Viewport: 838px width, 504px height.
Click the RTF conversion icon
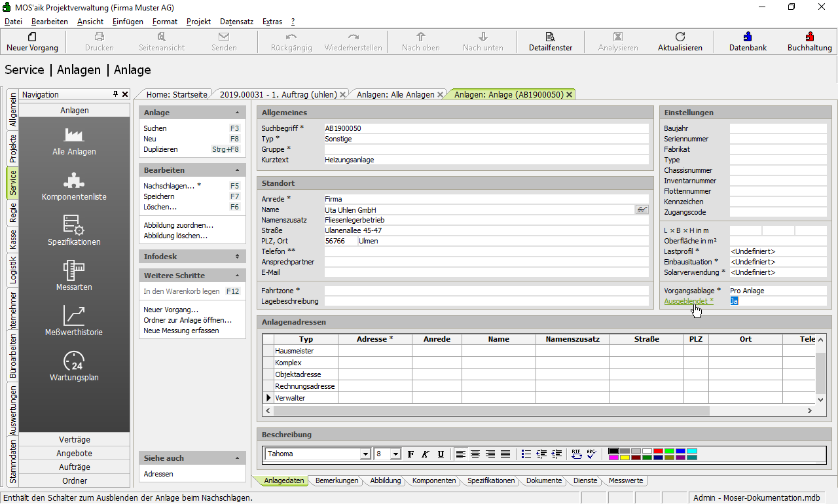pyautogui.click(x=576, y=454)
